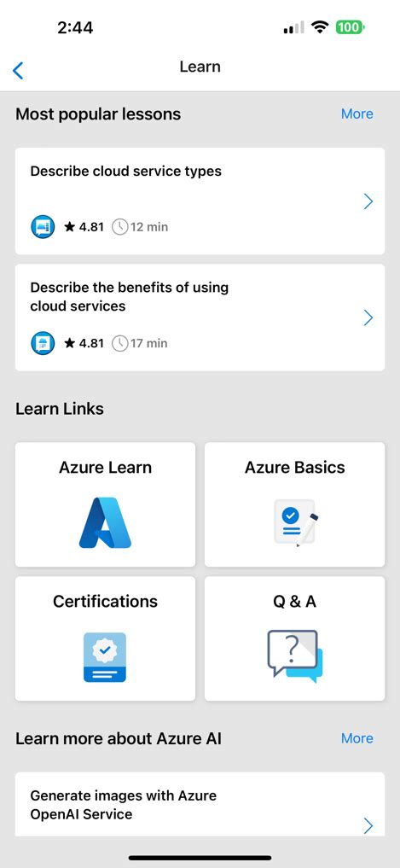400x868 pixels.
Task: Tap More next to Learn more about Azure AI
Action: click(x=357, y=738)
